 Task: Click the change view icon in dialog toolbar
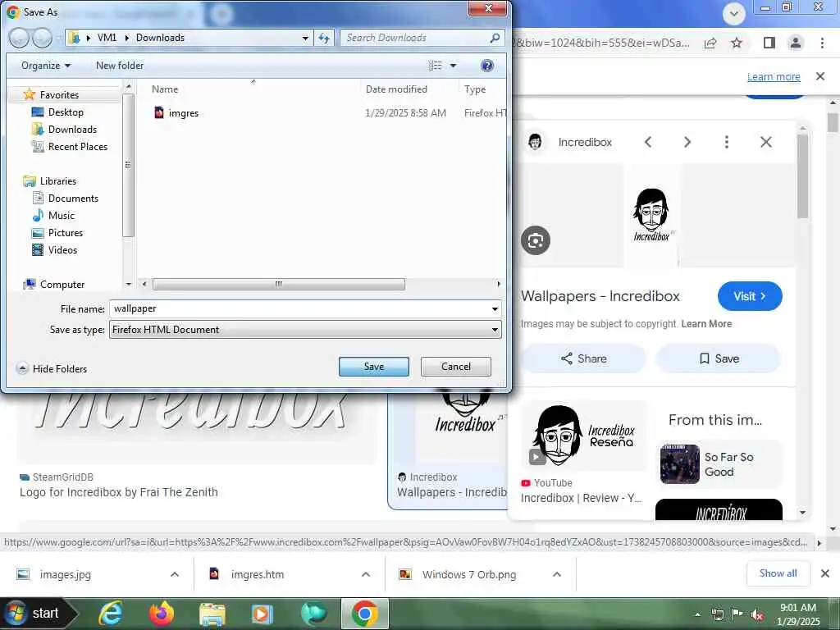coord(435,66)
